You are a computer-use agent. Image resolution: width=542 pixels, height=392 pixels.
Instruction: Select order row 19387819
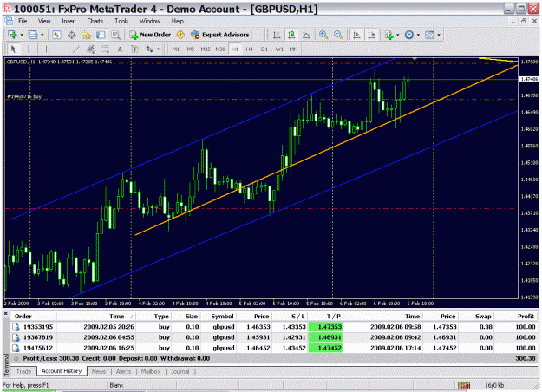click(274, 337)
